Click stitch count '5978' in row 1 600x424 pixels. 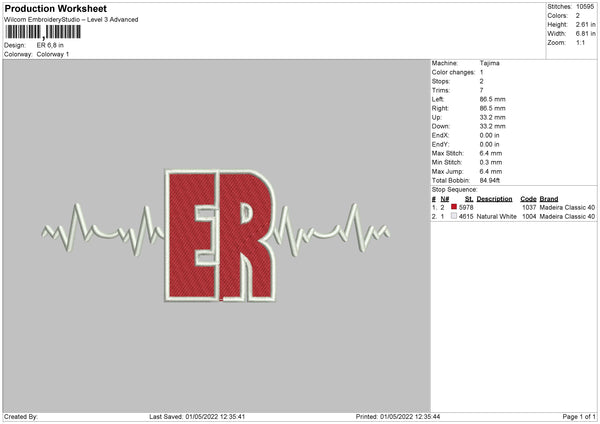point(466,207)
